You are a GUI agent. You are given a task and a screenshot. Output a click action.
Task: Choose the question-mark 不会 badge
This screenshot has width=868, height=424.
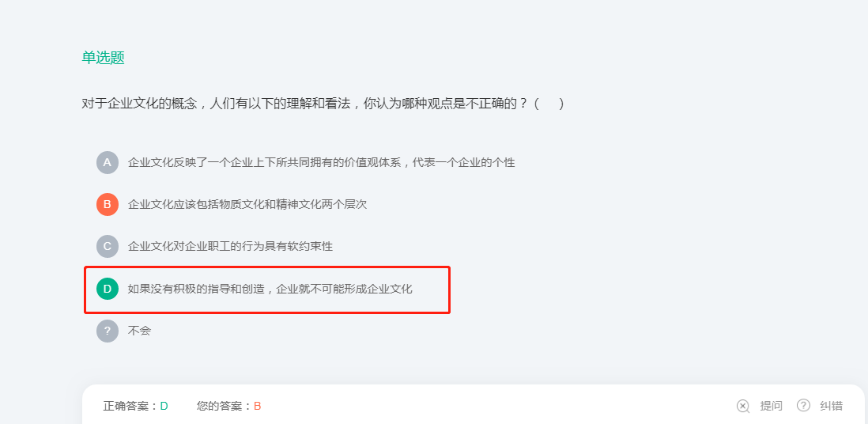[x=108, y=331]
